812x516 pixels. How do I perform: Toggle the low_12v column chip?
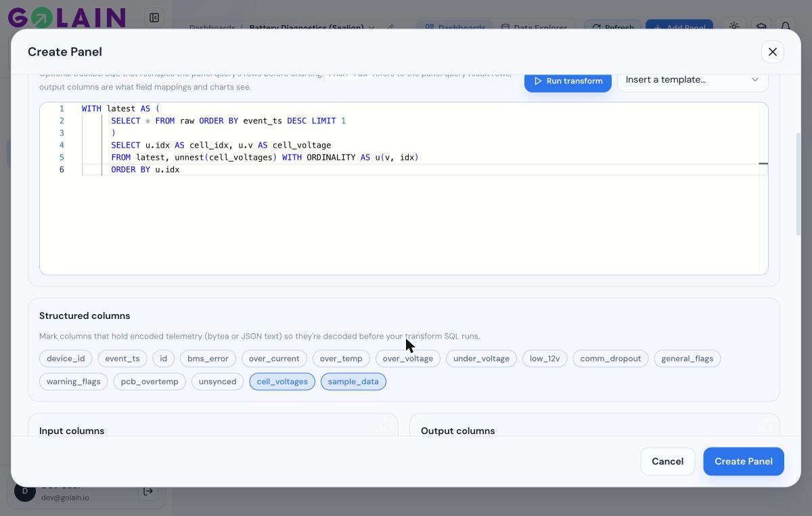(545, 358)
